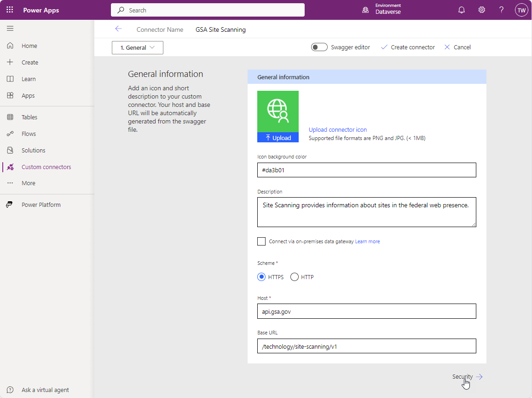Open the app launcher waffle icon
532x398 pixels.
[x=10, y=10]
